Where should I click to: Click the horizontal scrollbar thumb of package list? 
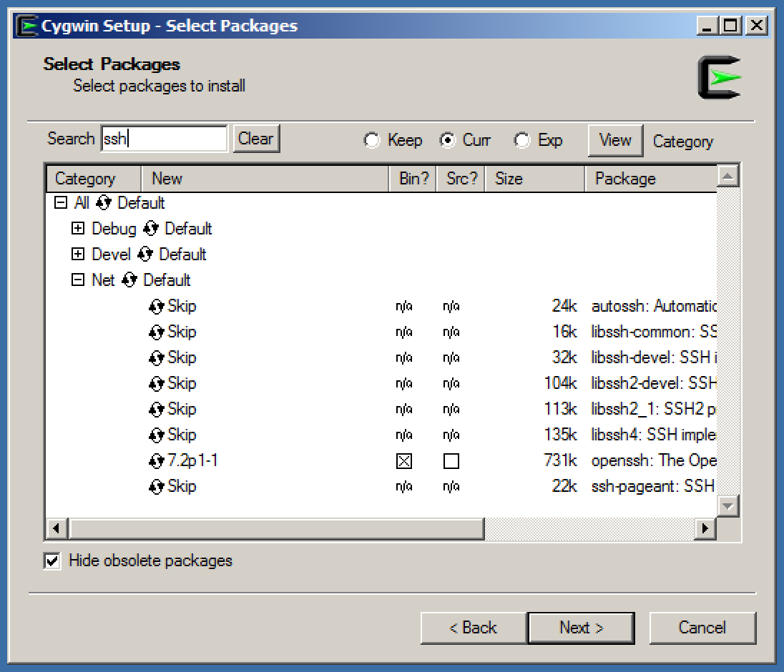(277, 528)
